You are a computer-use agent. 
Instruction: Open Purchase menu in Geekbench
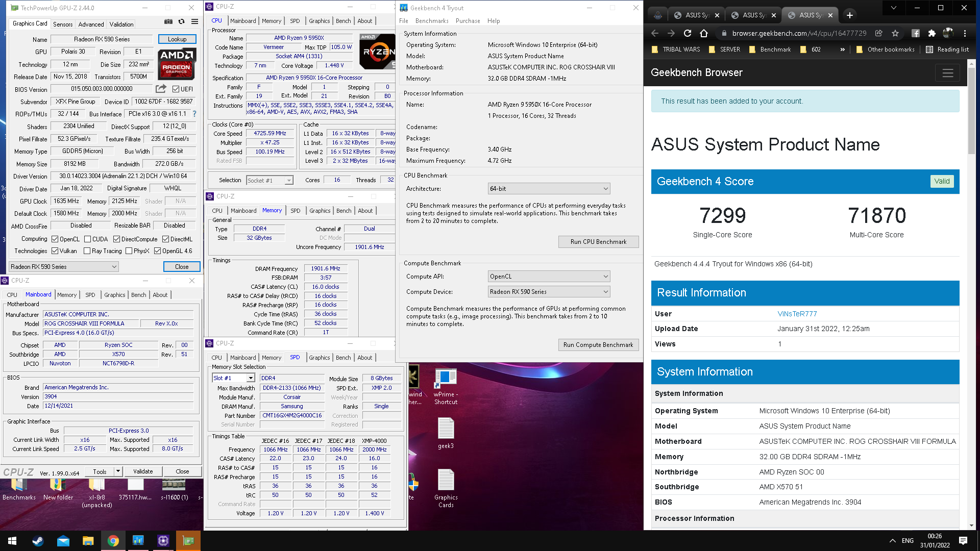pyautogui.click(x=468, y=21)
